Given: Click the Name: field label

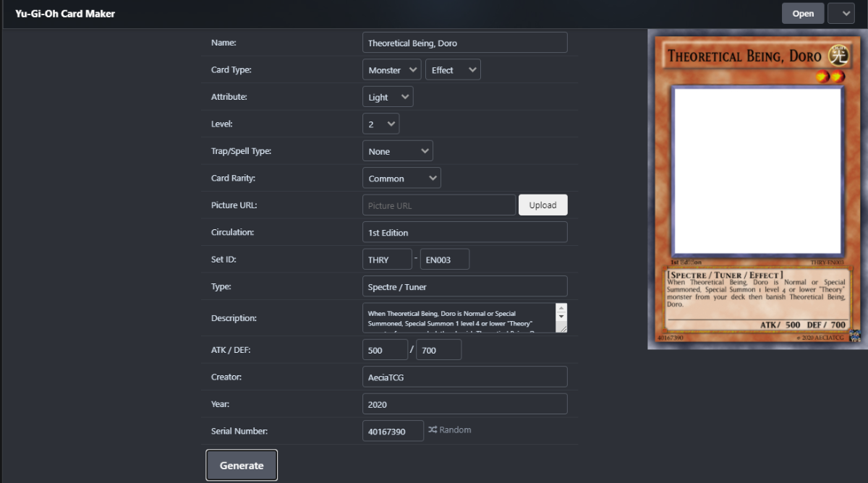Looking at the screenshot, I should coord(224,43).
